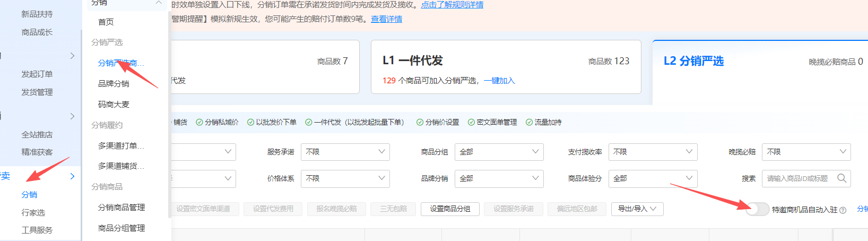Toggle the 特邀商机品自动入驻 switch
This screenshot has width=868, height=241.
(x=758, y=209)
